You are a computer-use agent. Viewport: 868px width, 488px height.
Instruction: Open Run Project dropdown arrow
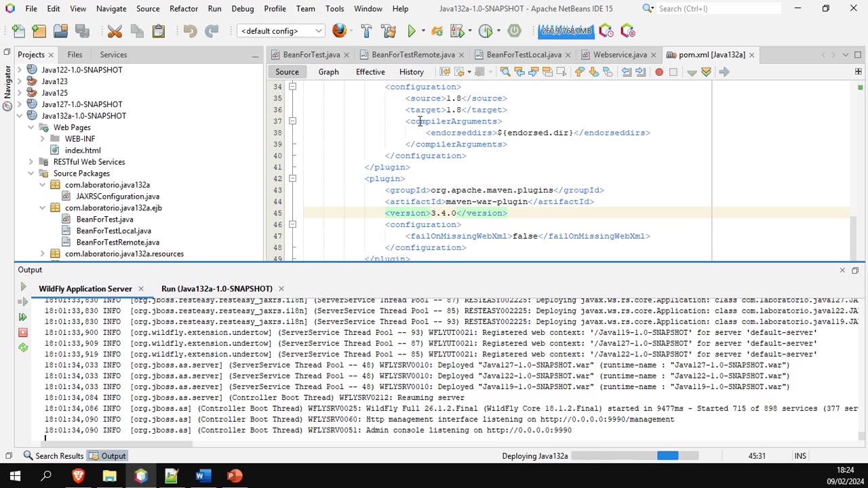tap(422, 31)
